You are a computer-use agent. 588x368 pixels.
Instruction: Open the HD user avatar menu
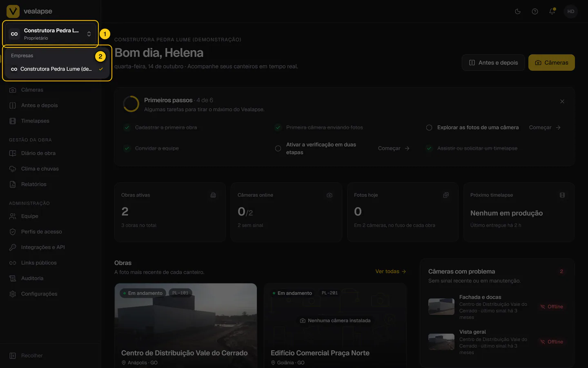pos(571,11)
